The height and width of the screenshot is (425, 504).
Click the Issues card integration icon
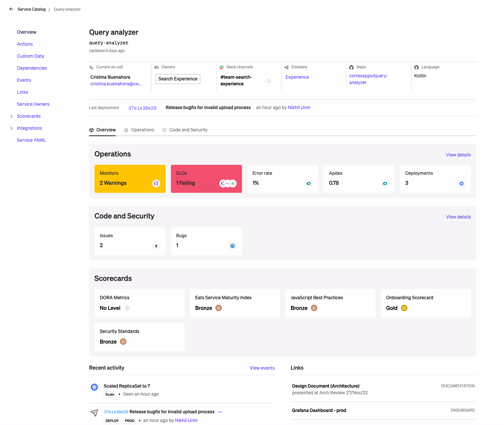pos(156,246)
